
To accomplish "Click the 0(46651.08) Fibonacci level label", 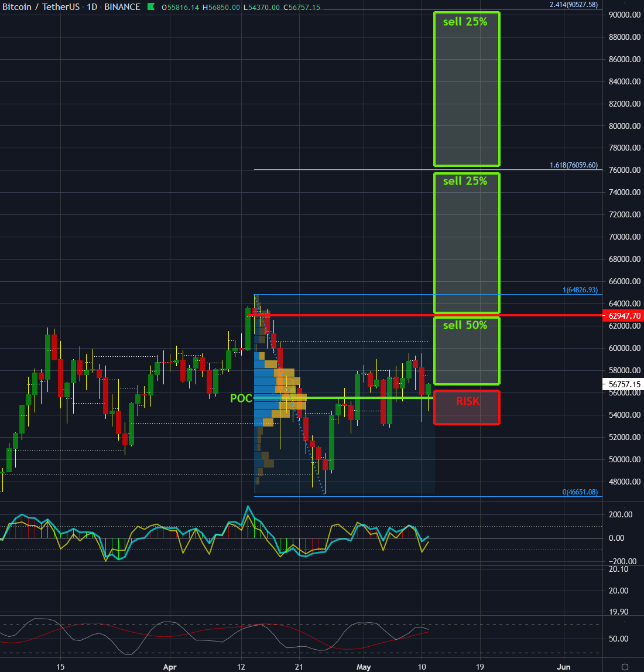I will pos(580,492).
